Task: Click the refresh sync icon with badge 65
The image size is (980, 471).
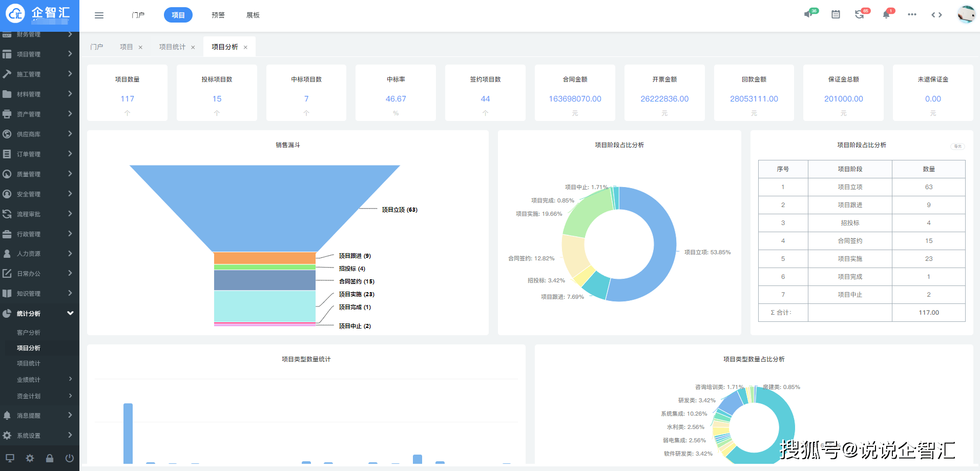Action: click(860, 14)
